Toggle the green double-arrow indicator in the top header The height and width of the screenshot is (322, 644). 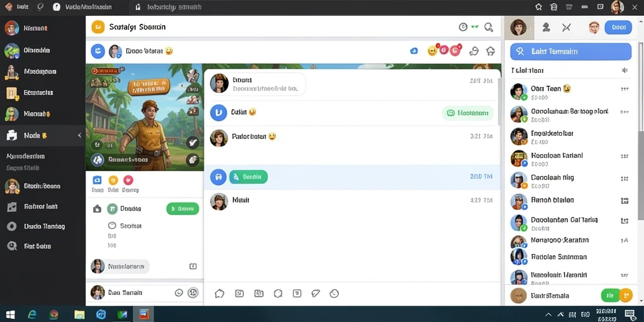point(475,27)
